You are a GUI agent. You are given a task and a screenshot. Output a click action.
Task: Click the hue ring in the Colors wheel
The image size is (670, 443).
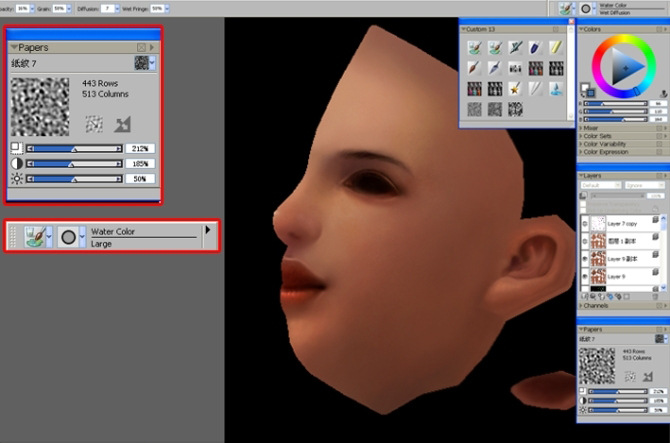pos(624,39)
